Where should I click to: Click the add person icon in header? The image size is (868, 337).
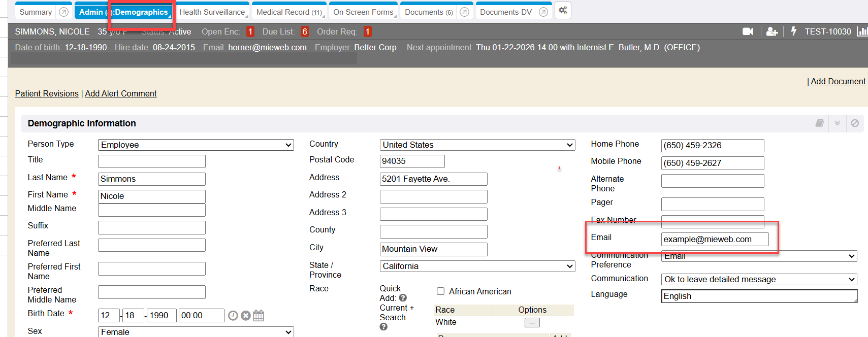(771, 31)
